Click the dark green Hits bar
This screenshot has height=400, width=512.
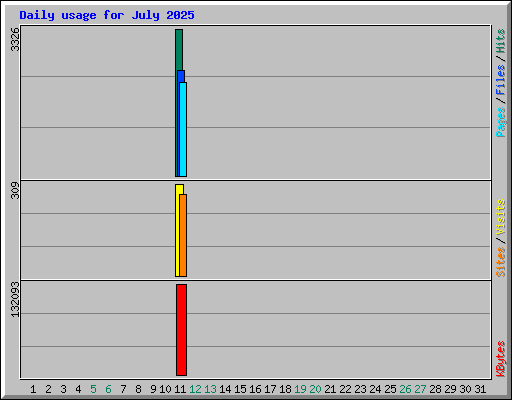click(x=178, y=50)
